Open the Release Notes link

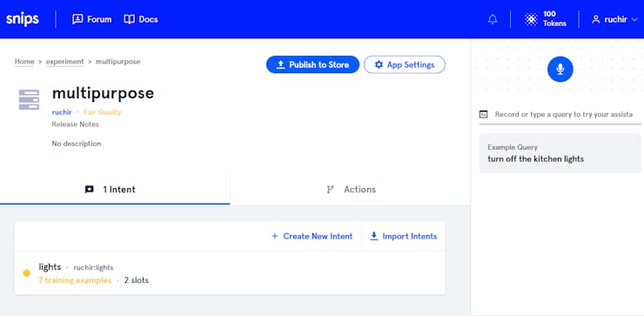75,124
